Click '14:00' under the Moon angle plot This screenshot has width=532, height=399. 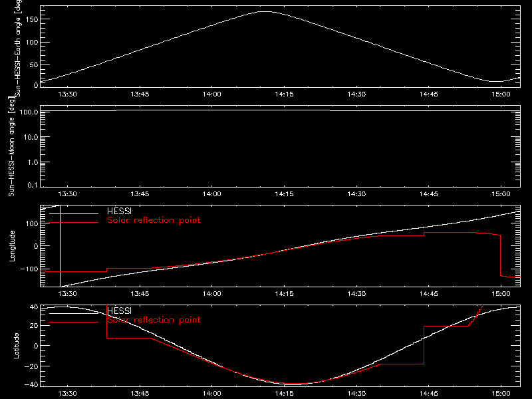coord(211,194)
